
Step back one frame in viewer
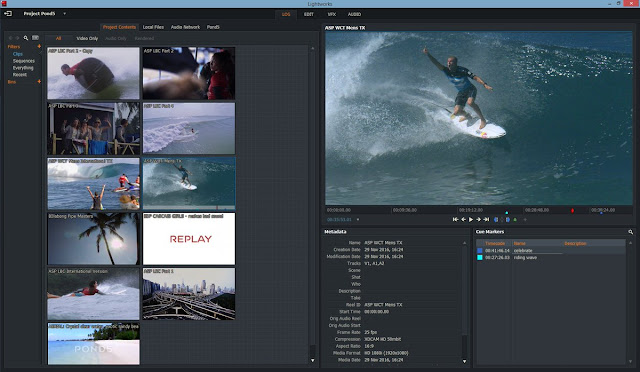pos(463,220)
